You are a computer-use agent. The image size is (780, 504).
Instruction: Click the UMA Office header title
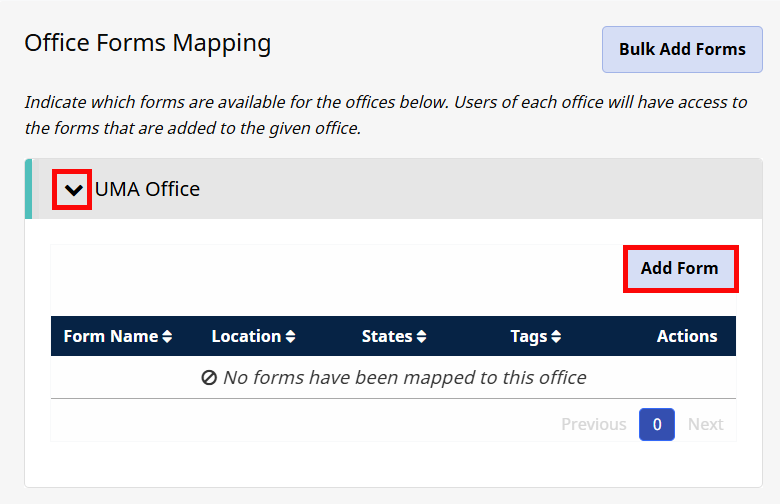click(x=147, y=189)
